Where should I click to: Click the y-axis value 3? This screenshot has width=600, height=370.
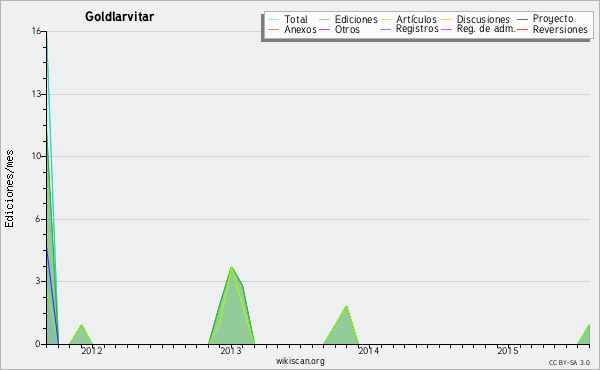click(x=38, y=281)
